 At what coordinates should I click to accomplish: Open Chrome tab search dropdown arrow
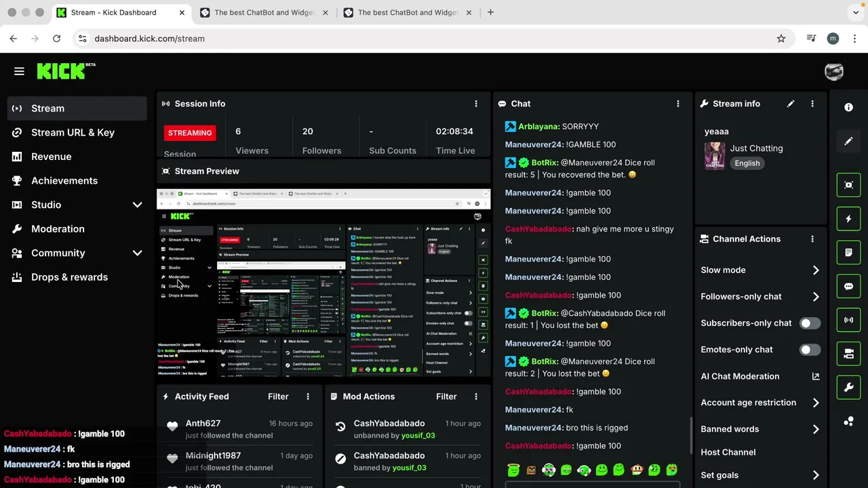click(x=856, y=12)
